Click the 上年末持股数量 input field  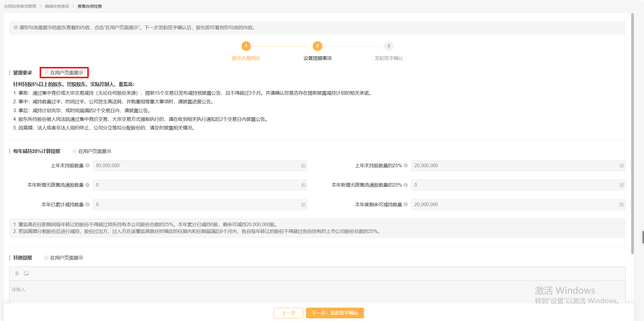pos(200,166)
